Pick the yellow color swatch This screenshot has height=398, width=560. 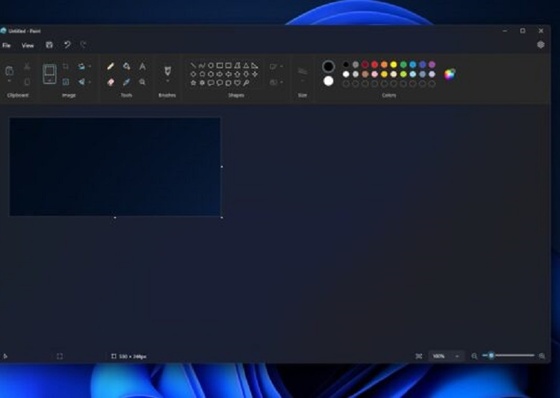pyautogui.click(x=394, y=65)
